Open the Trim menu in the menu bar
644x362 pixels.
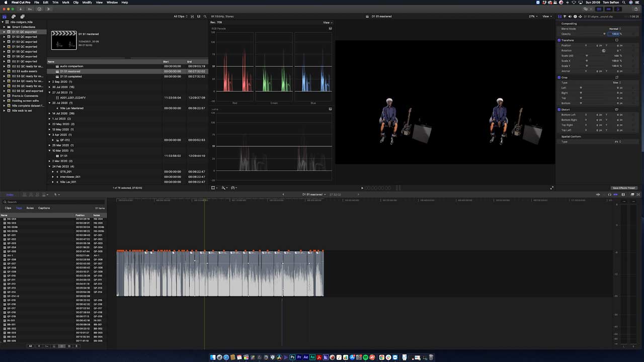[x=55, y=3]
